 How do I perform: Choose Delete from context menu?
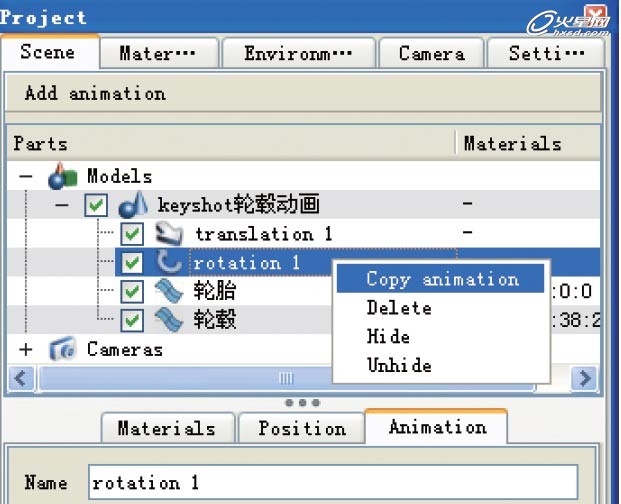pos(440,308)
